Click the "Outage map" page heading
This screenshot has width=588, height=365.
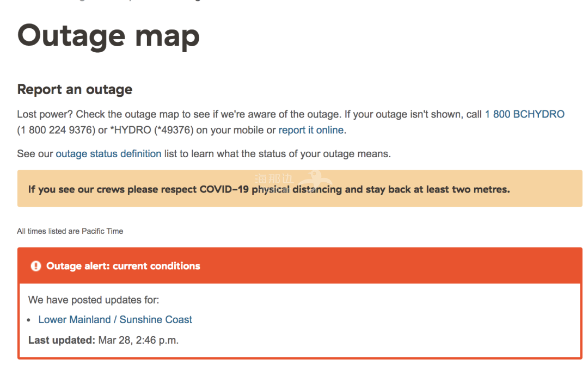tap(108, 36)
